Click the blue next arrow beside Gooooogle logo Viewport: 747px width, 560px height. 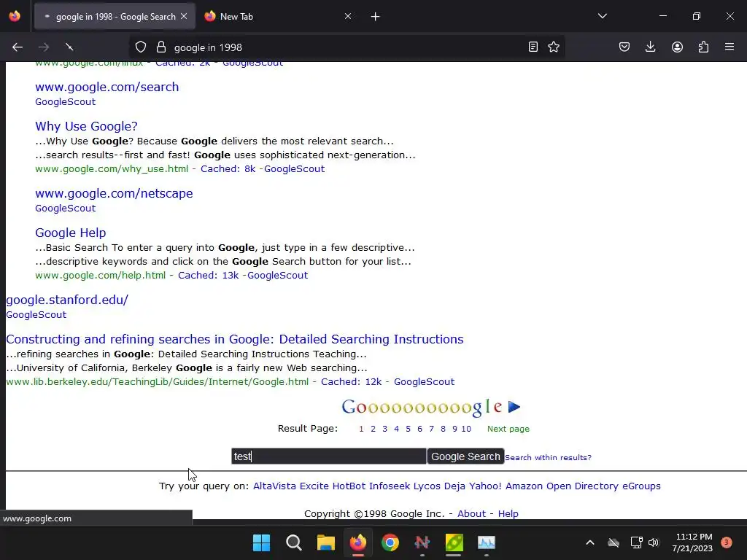pyautogui.click(x=514, y=407)
